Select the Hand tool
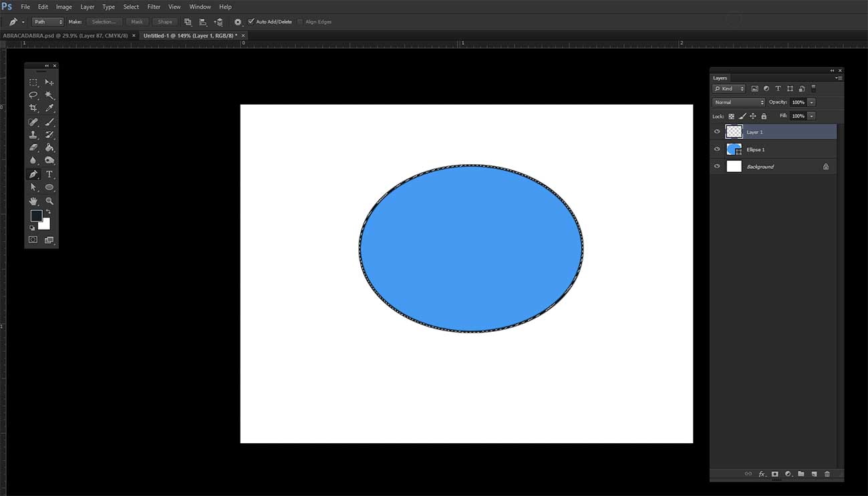868x496 pixels. click(x=33, y=201)
